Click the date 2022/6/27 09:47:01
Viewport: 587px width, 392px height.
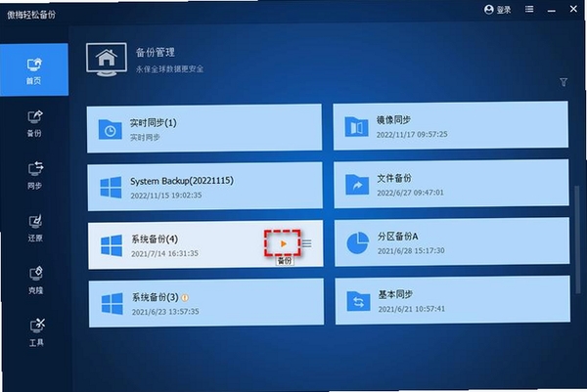(410, 193)
